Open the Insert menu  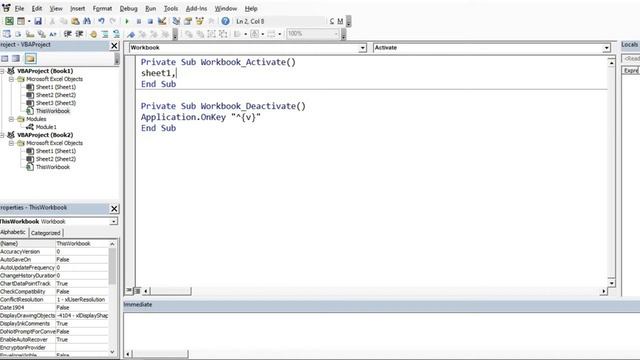coord(78,8)
